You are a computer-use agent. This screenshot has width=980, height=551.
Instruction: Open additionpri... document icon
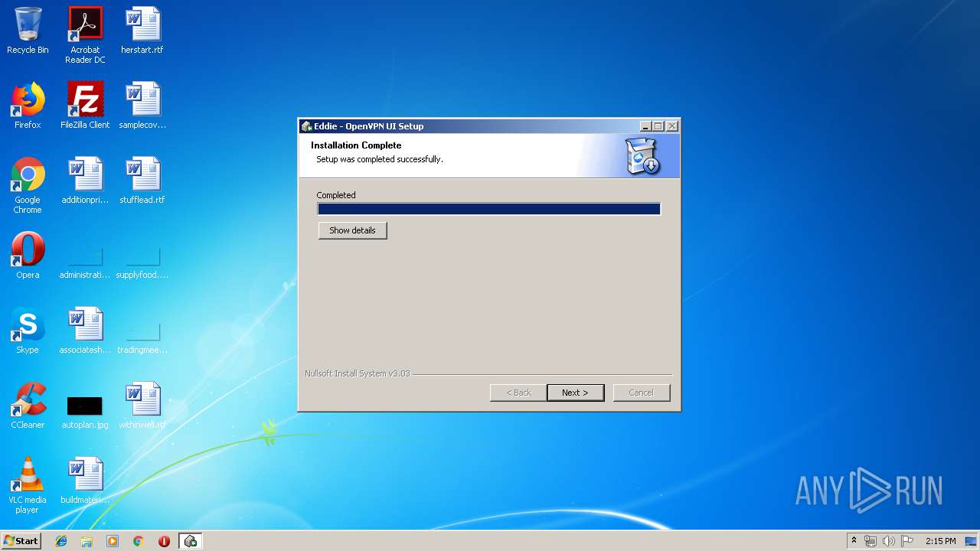pos(85,181)
